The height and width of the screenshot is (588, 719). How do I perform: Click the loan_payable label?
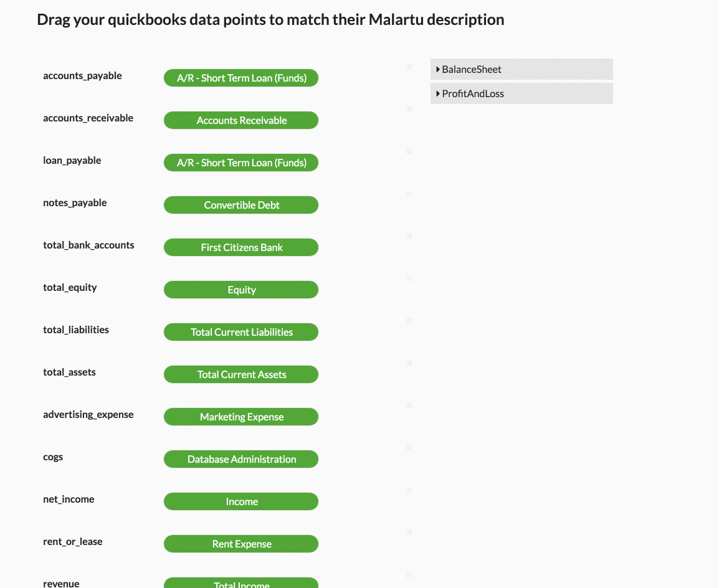[x=72, y=161]
